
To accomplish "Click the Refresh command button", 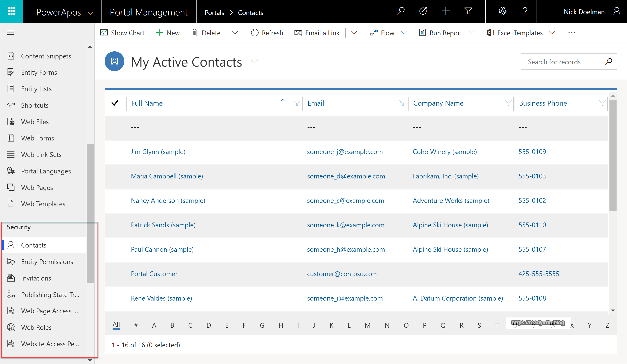I will 267,33.
